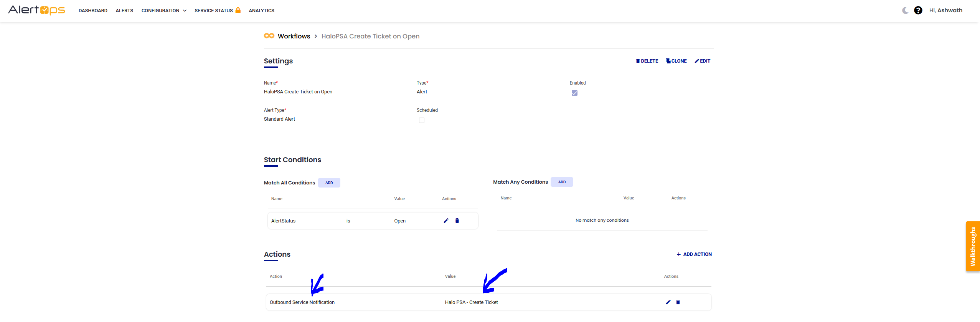
Task: Click the Workflows infinity icon
Action: [269, 36]
